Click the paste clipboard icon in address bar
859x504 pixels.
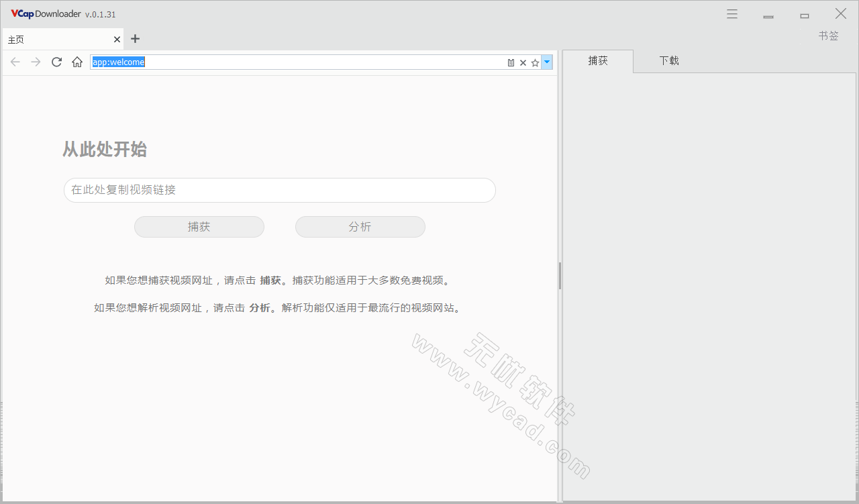511,62
